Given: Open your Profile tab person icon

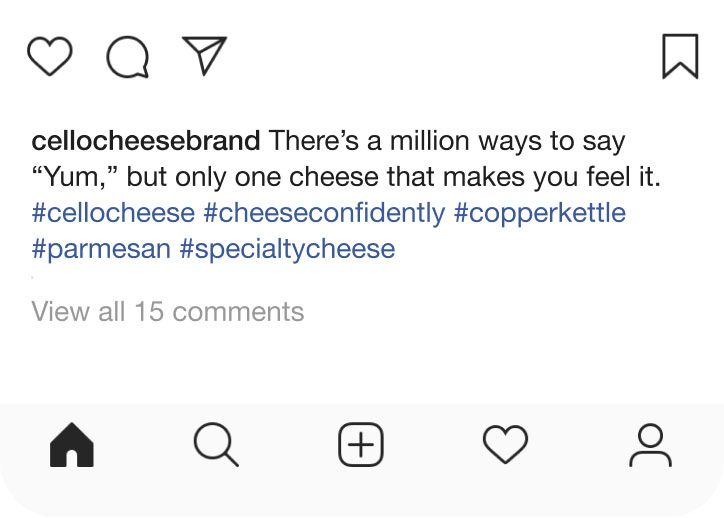Looking at the screenshot, I should [650, 445].
